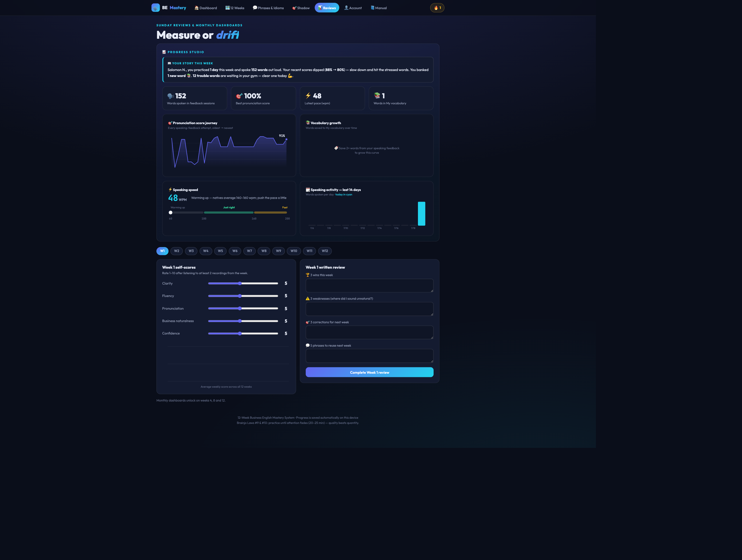The image size is (742, 560).
Task: Adjust the Confidence self-score slider
Action: [243, 334]
